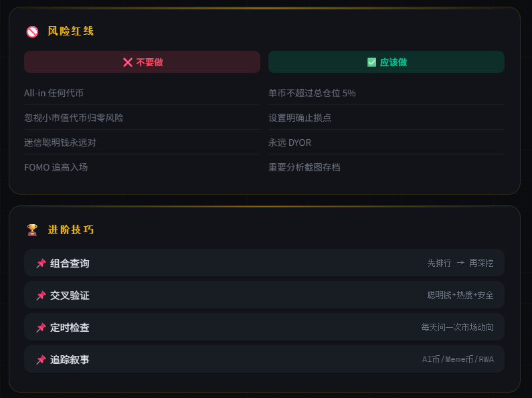Click the FOMO 追高入场 list item
532x398 pixels.
pos(56,167)
